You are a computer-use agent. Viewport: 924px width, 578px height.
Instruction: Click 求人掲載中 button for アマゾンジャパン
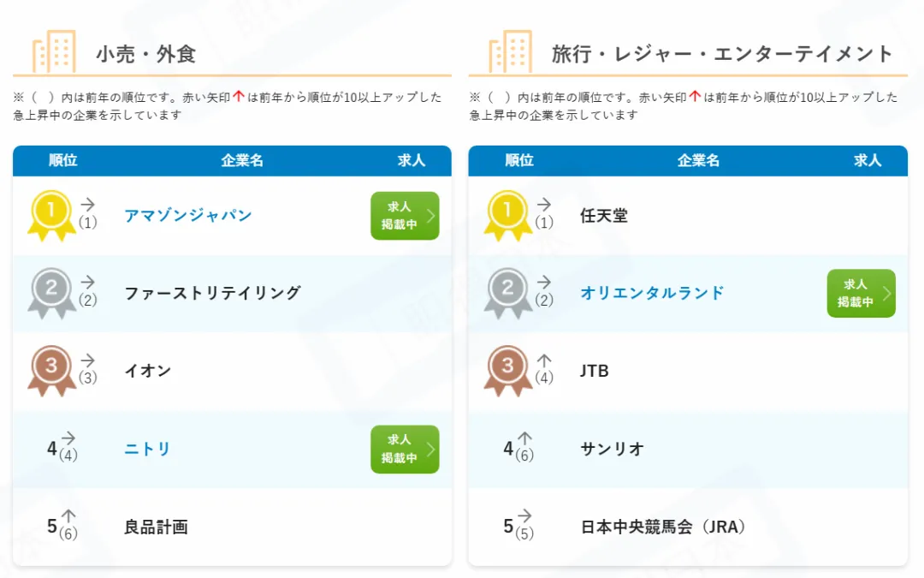coord(405,216)
